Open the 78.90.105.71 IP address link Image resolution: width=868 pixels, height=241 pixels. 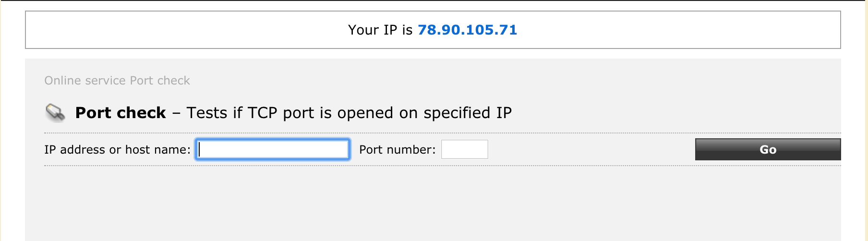tap(467, 30)
